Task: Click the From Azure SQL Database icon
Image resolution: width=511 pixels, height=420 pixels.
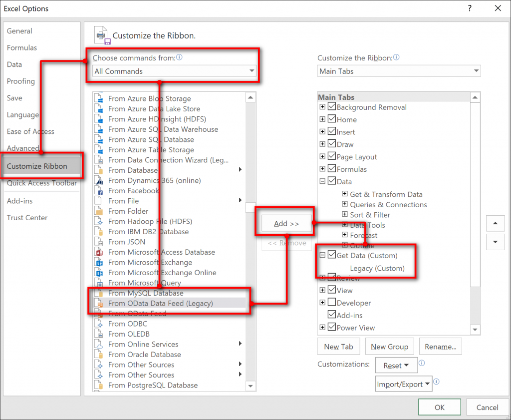Action: coord(99,139)
